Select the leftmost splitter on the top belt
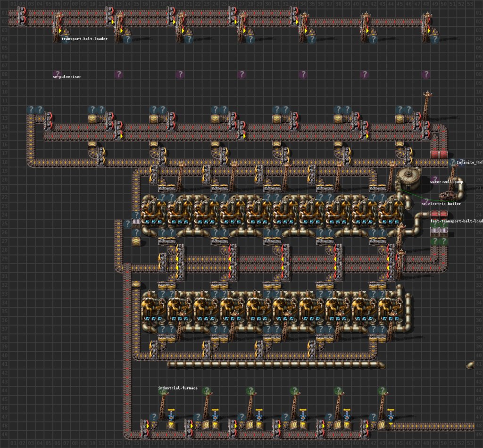 [x=21, y=17]
